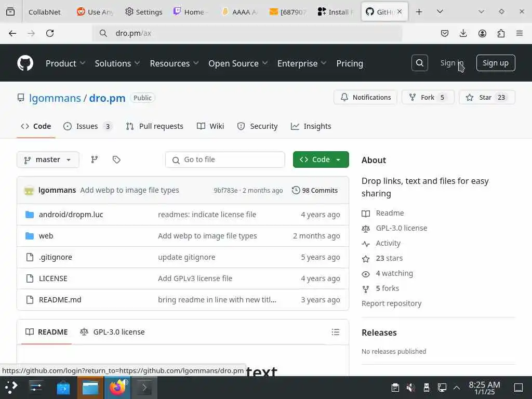List all tabs dropdown arrow
The height and width of the screenshot is (399, 532).
point(440,12)
